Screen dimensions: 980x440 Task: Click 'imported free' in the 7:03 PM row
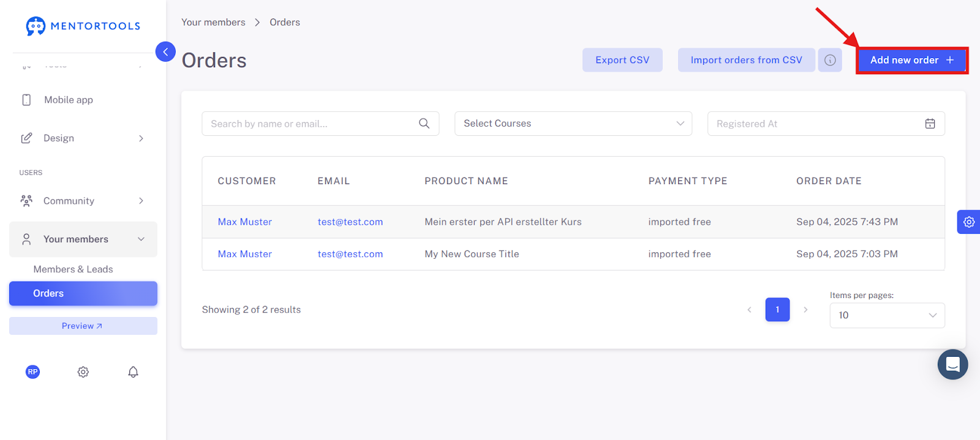680,254
